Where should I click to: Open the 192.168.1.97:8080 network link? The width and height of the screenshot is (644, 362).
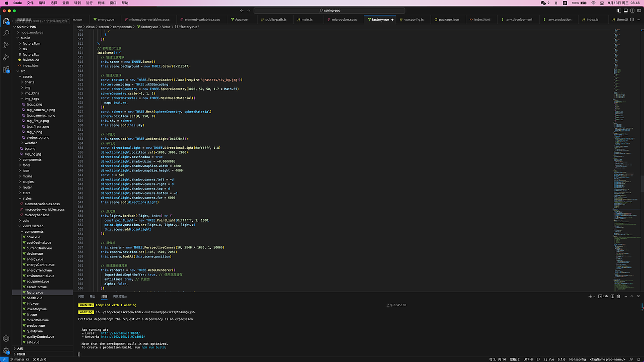point(123,336)
